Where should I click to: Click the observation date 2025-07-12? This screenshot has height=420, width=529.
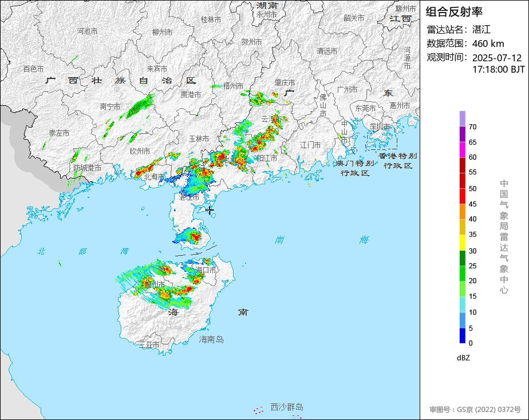click(x=497, y=58)
